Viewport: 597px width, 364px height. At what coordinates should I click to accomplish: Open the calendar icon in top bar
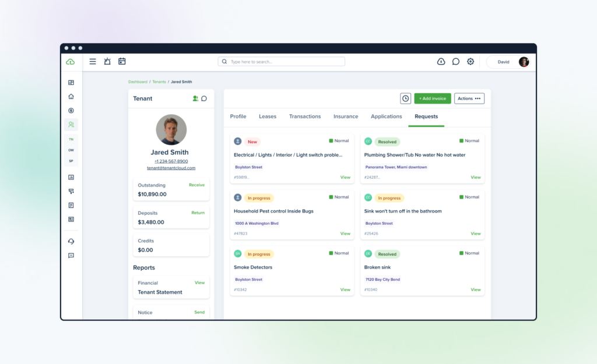[122, 61]
